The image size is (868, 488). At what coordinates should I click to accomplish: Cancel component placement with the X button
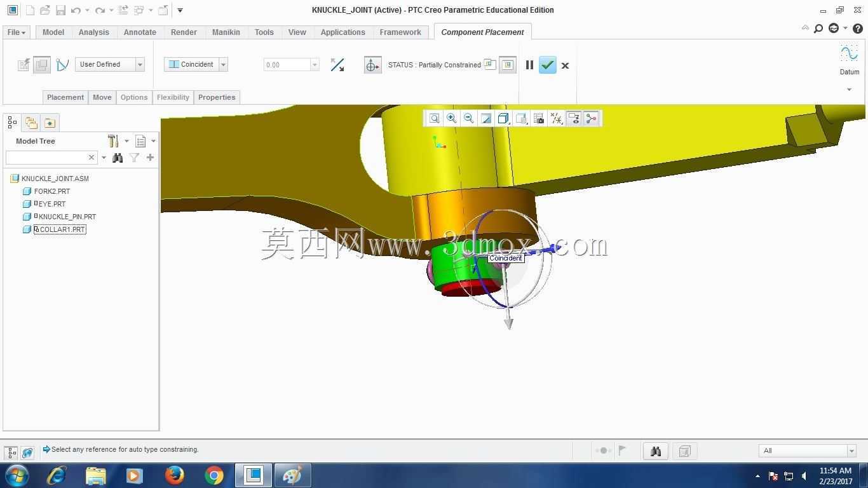[x=565, y=65]
